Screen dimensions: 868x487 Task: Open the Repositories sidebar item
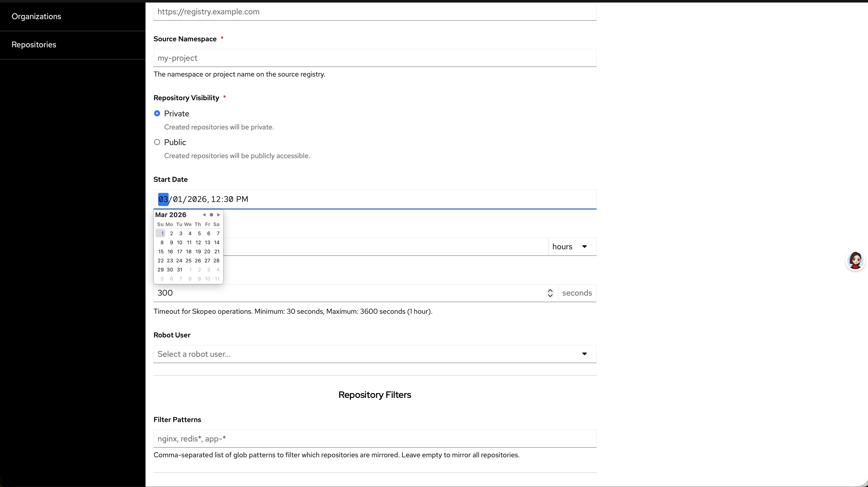point(34,45)
